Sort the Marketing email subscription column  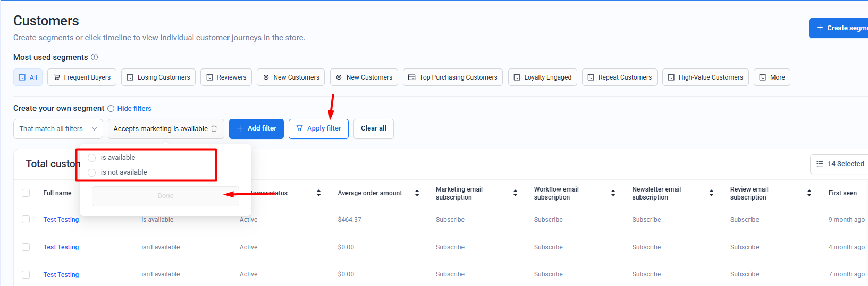point(515,193)
